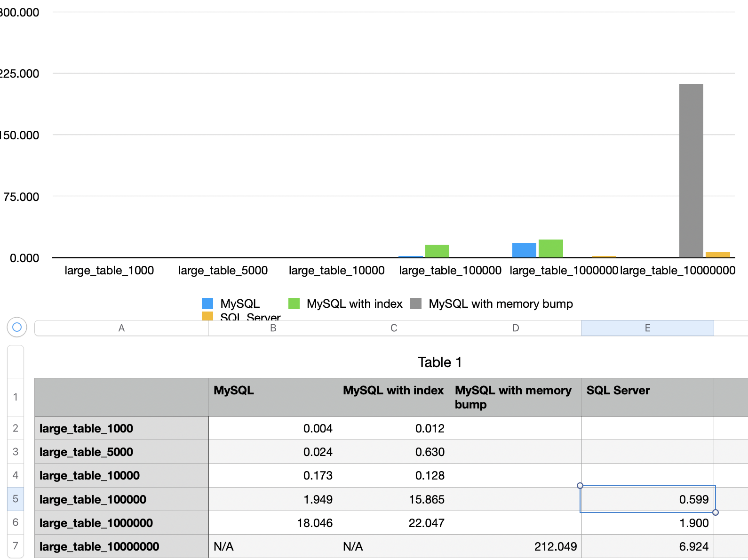The image size is (748, 560).
Task: Click chart axis label large_table_100000
Action: pos(450,271)
